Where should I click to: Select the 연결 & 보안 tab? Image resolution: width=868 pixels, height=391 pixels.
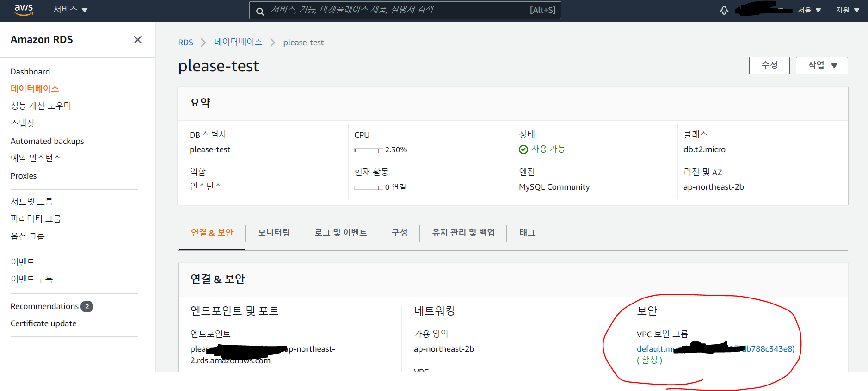click(212, 233)
